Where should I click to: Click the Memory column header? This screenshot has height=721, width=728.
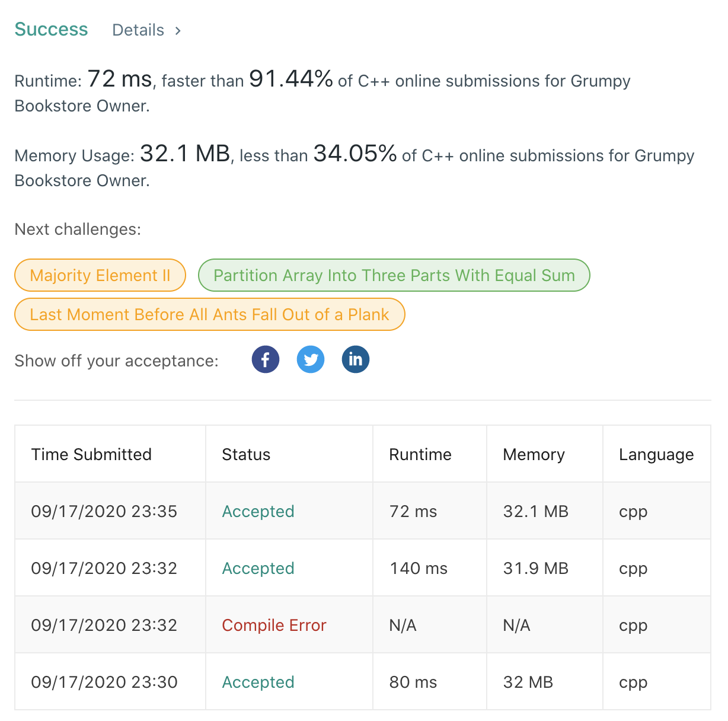point(534,454)
